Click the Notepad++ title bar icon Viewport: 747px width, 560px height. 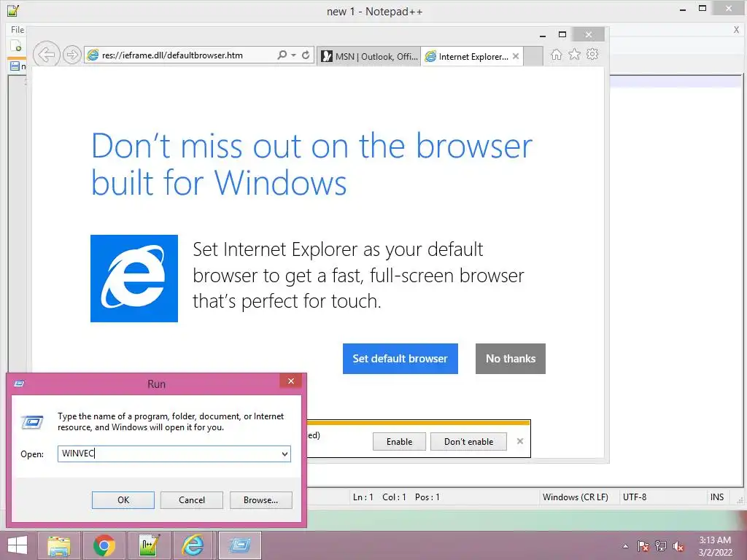point(13,10)
